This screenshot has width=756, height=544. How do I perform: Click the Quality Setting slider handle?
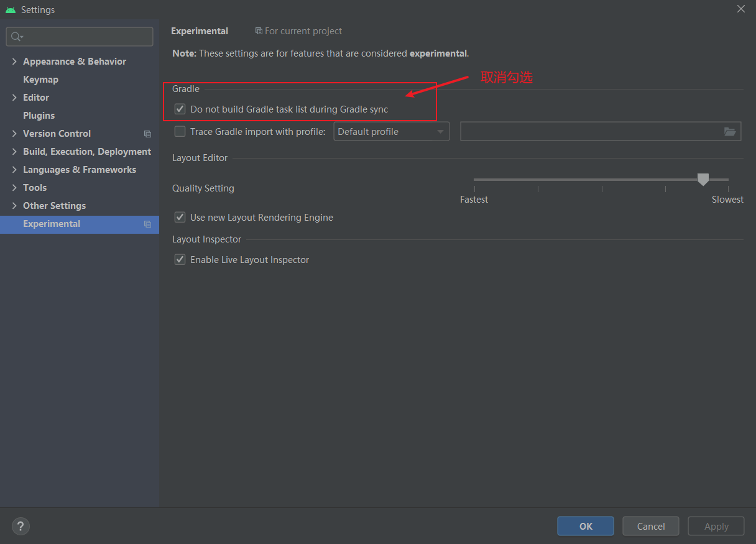703,179
